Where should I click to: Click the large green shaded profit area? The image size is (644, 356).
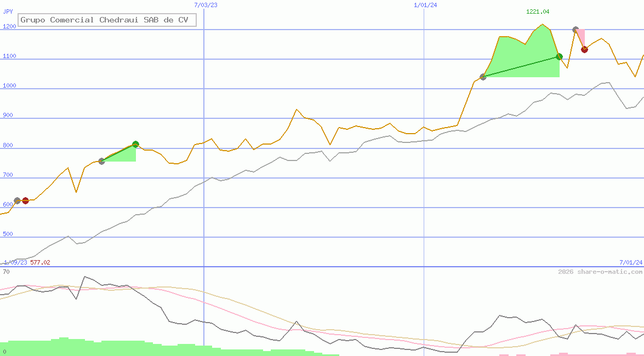point(526,60)
